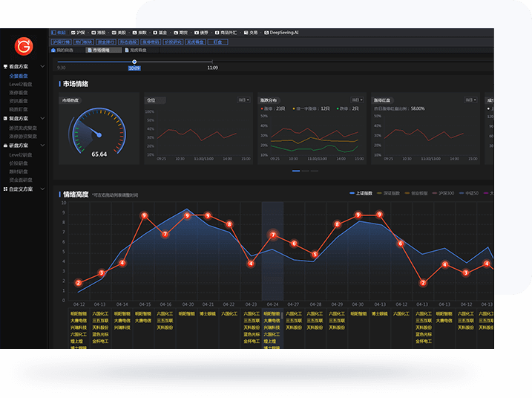532x398 pixels.
Task: Click the 04-24 data point on 情绪高度 chart
Action: click(x=272, y=235)
